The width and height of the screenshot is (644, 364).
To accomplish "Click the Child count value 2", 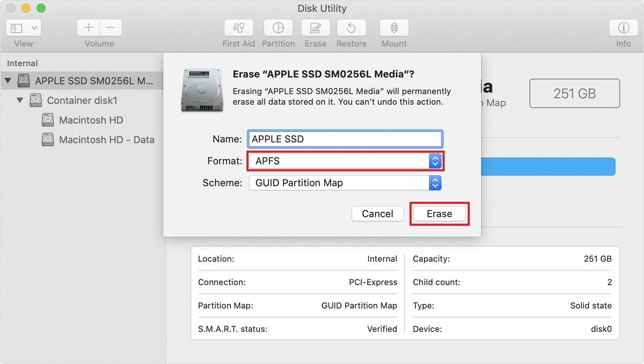I will click(x=609, y=282).
